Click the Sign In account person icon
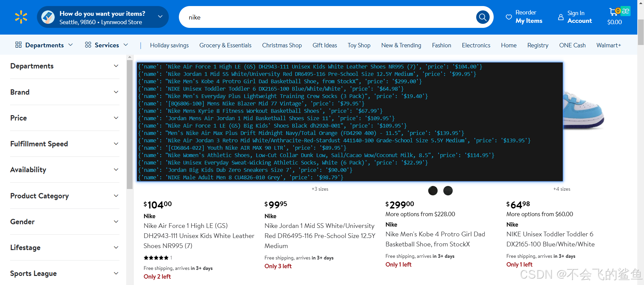The image size is (644, 285). 561,17
